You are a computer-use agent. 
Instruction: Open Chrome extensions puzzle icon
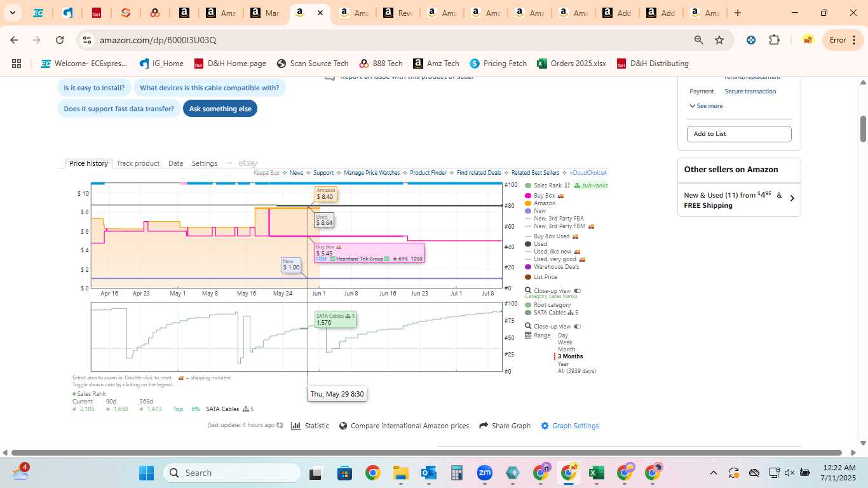774,40
